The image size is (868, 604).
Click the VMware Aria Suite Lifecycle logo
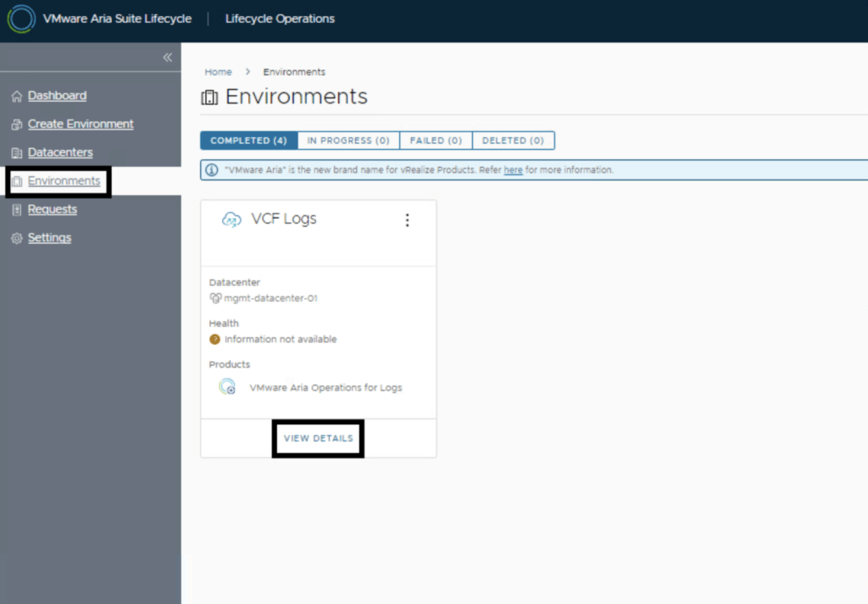point(21,19)
